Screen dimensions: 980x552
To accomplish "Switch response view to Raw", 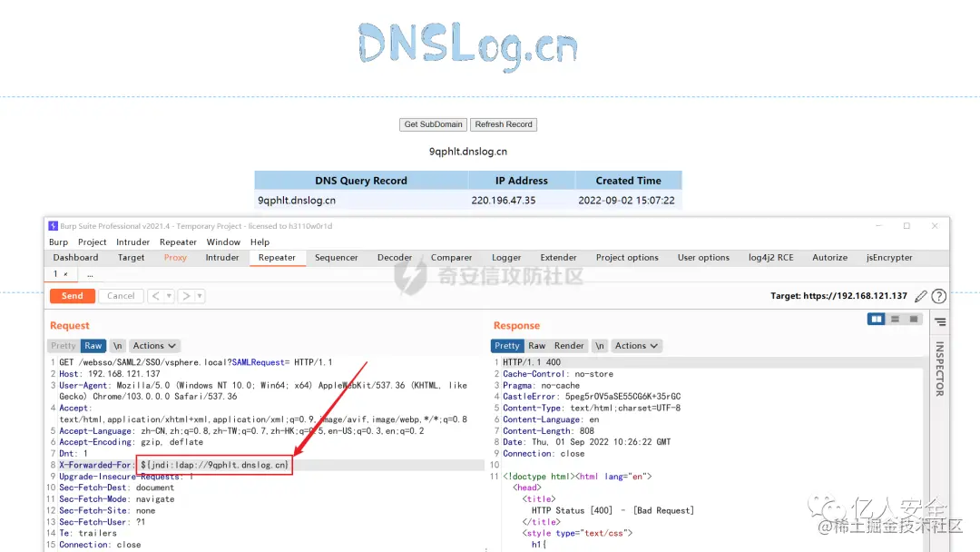I will click(536, 346).
